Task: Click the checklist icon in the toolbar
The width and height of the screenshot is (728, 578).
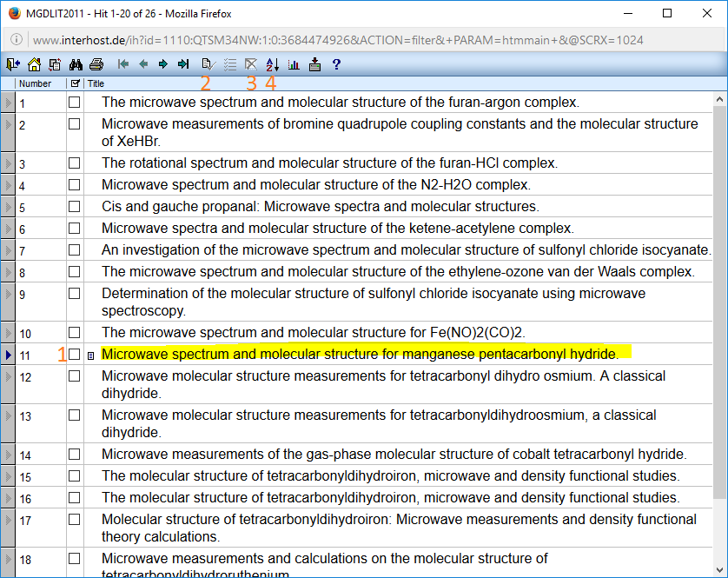Action: click(x=230, y=64)
